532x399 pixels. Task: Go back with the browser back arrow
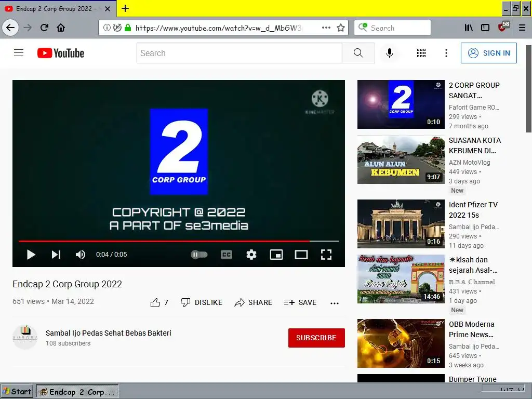[10, 28]
